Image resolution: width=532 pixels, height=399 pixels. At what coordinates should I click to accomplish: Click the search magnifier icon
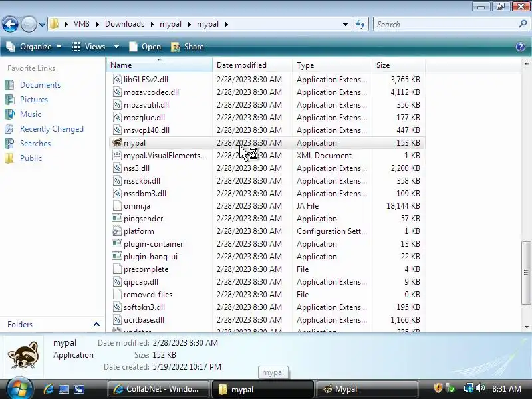(x=523, y=24)
